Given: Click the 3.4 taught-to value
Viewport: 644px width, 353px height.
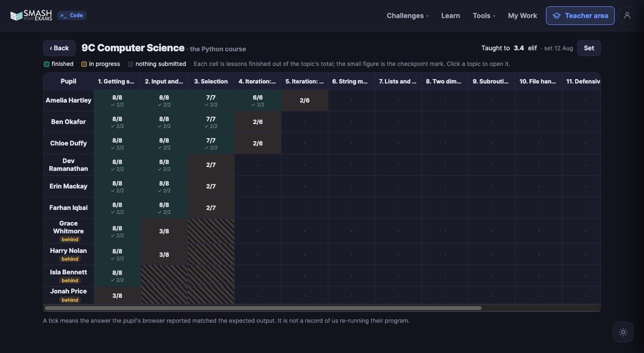Looking at the screenshot, I should [519, 48].
